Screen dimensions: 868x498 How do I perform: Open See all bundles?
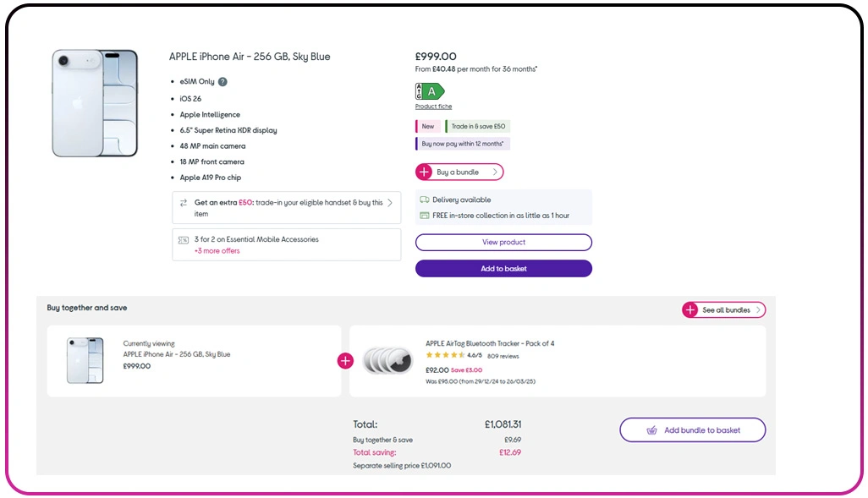[x=723, y=309]
